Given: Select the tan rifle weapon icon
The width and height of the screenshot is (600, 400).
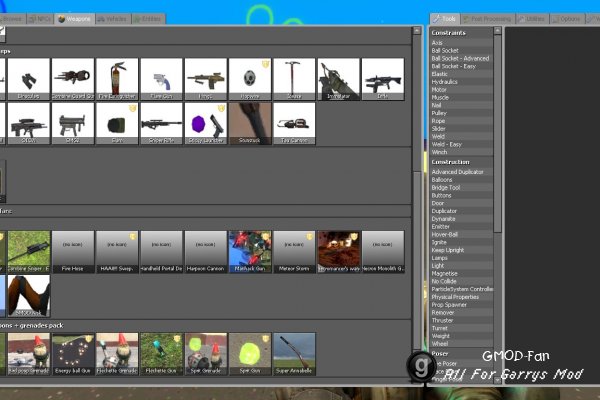Looking at the screenshot, I should point(206,79).
